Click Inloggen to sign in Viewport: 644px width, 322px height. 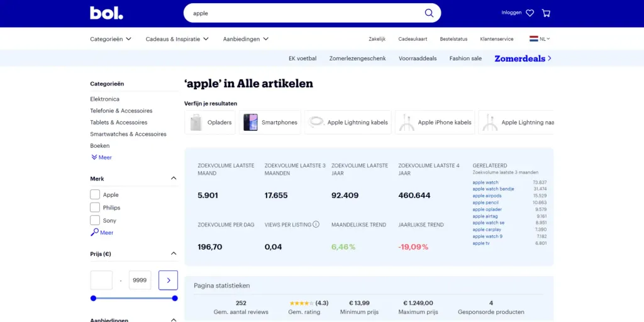511,13
